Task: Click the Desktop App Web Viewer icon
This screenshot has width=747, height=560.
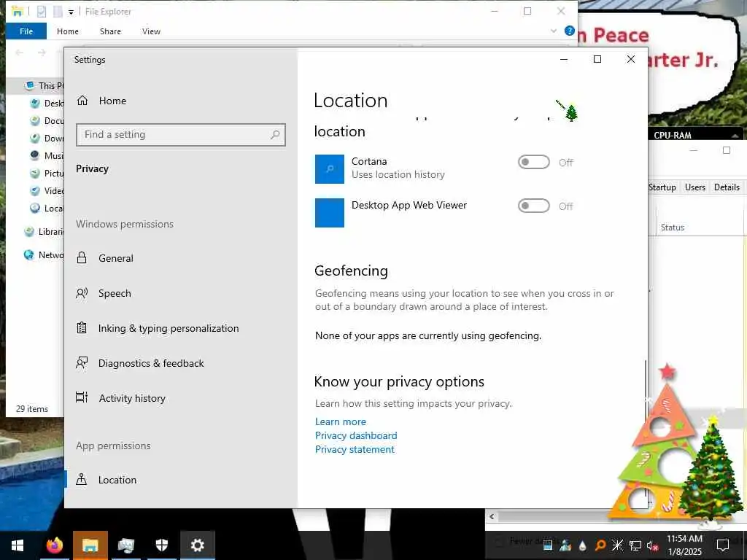Action: 329,213
